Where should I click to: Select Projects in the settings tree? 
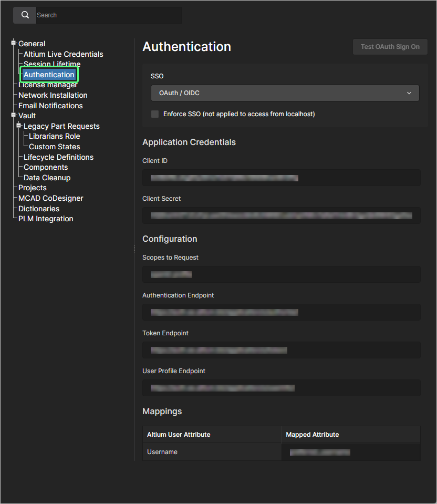pyautogui.click(x=33, y=188)
